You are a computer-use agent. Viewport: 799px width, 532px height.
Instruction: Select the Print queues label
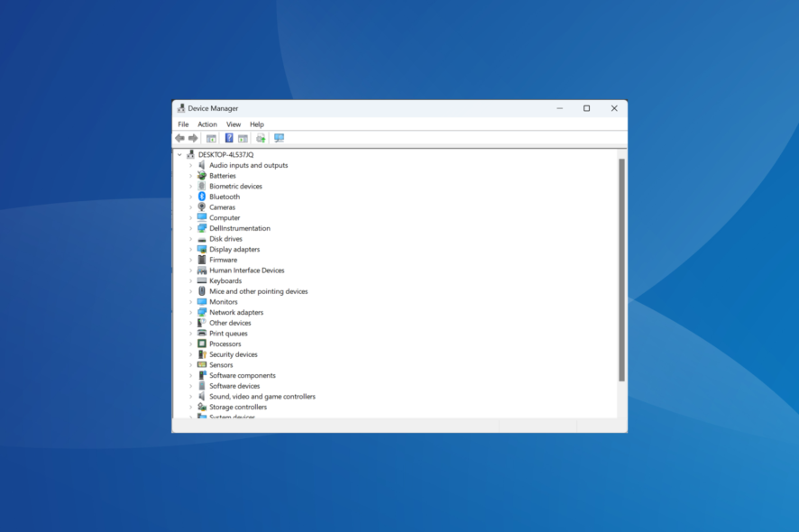pos(228,334)
